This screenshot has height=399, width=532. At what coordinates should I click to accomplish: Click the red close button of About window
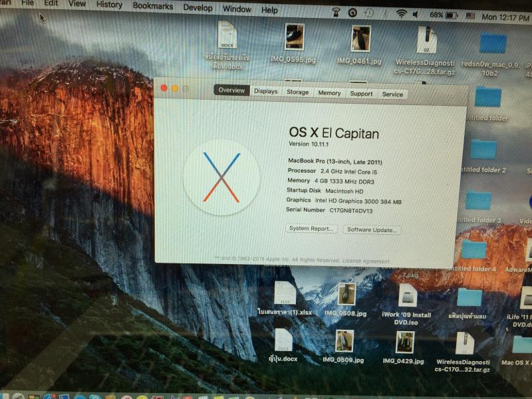coord(164,88)
